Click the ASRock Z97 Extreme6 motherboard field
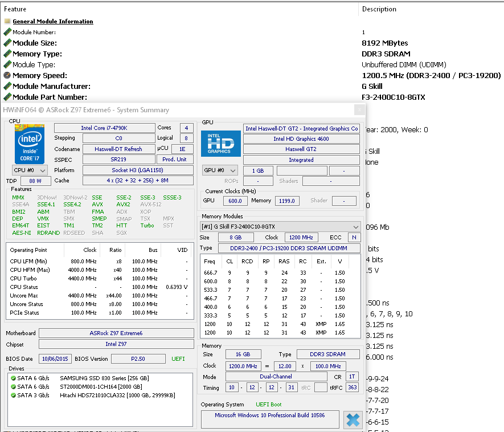The width and height of the screenshot is (504, 432). point(116,333)
